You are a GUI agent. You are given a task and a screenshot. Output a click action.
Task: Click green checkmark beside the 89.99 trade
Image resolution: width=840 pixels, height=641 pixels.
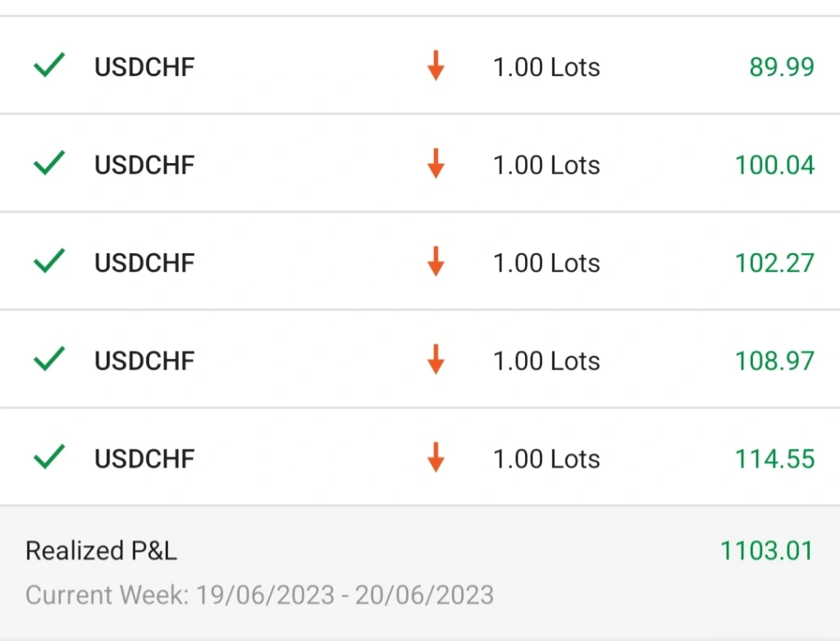tap(49, 66)
